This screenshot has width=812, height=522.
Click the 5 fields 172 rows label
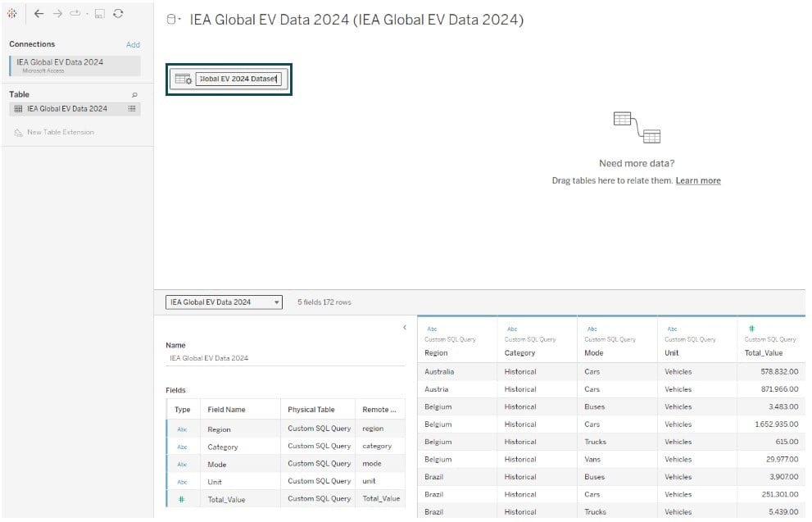324,302
